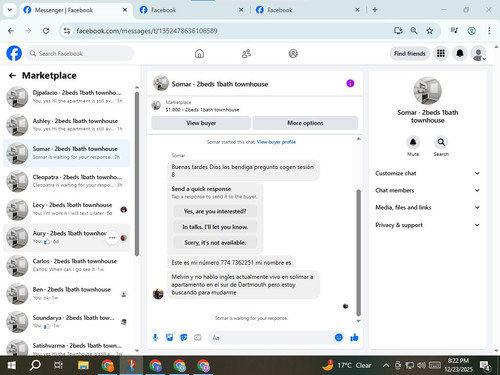Screen dimensions: 500x375
Task: Reload the page
Action: tap(46, 31)
